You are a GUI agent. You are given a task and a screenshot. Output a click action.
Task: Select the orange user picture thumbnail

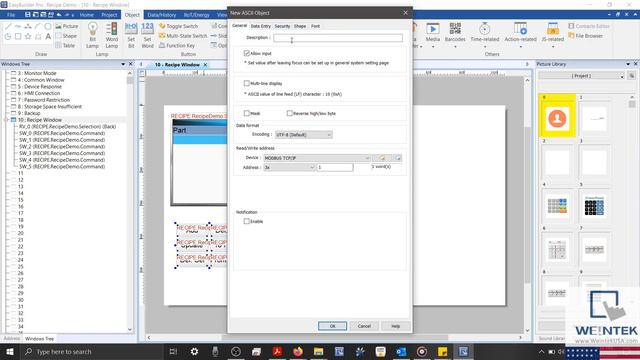(557, 119)
